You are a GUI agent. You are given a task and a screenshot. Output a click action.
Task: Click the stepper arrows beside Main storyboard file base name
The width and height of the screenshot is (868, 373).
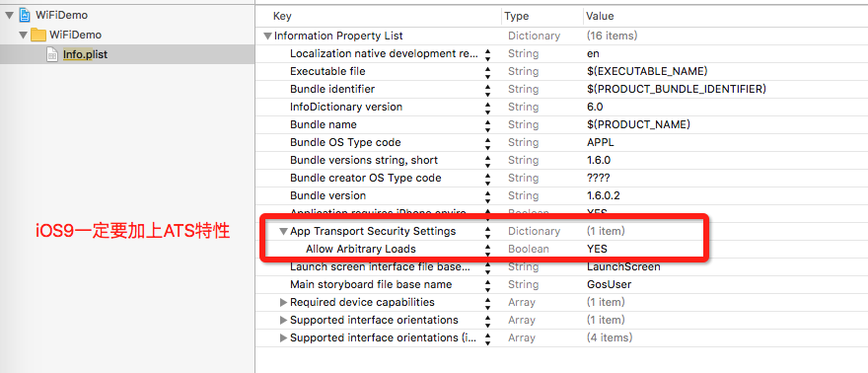click(x=487, y=285)
